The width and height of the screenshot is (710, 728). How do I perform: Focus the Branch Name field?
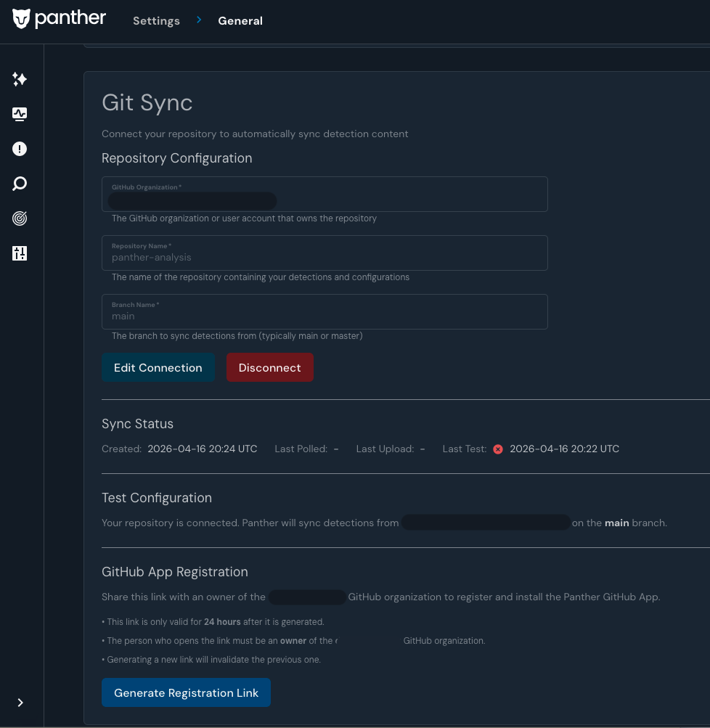[x=325, y=311]
